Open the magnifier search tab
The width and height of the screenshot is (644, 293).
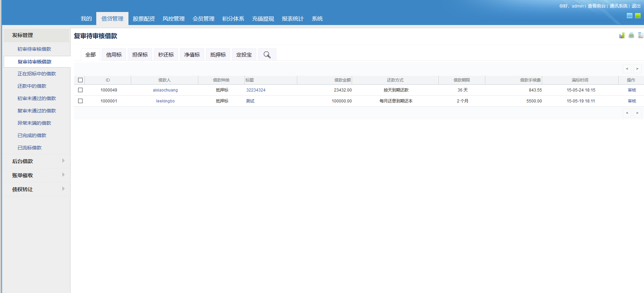267,55
